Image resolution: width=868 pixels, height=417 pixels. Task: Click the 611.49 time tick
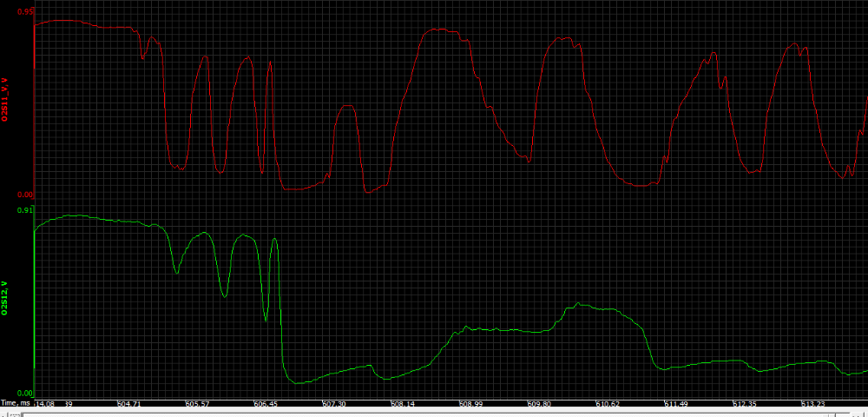pos(676,404)
